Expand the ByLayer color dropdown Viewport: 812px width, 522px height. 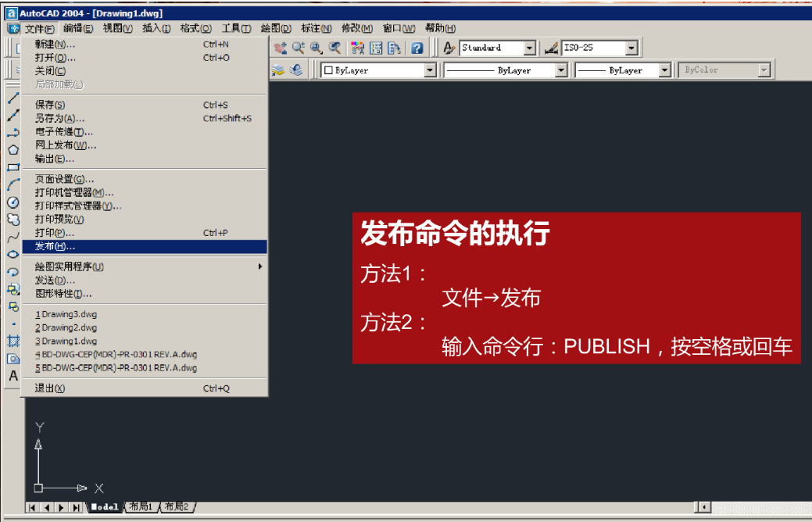click(430, 70)
